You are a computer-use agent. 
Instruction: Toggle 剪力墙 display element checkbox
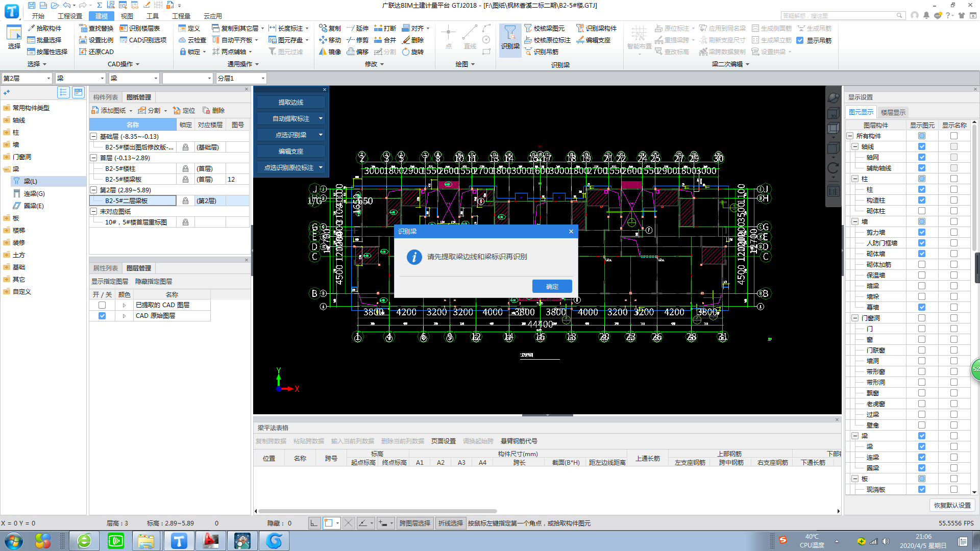(x=922, y=232)
